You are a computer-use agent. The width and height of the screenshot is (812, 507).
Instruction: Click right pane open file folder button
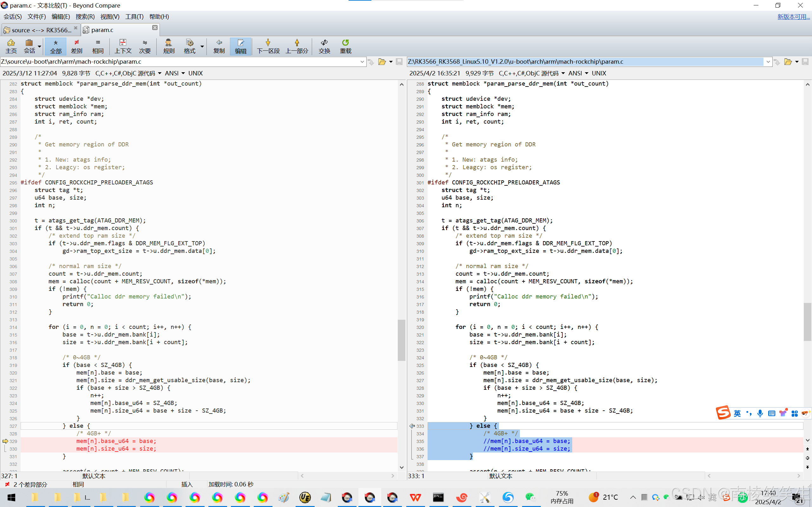click(x=788, y=62)
